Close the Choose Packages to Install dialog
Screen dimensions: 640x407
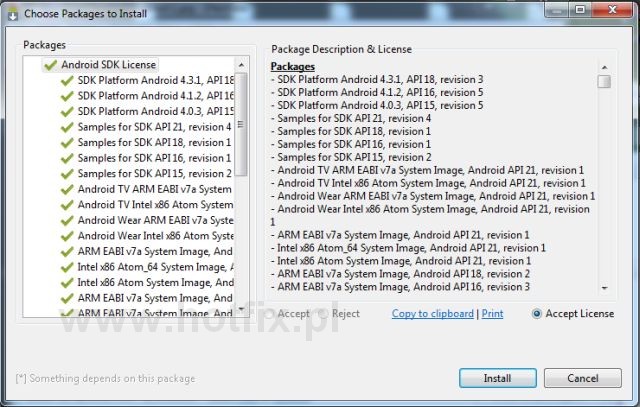[x=612, y=9]
